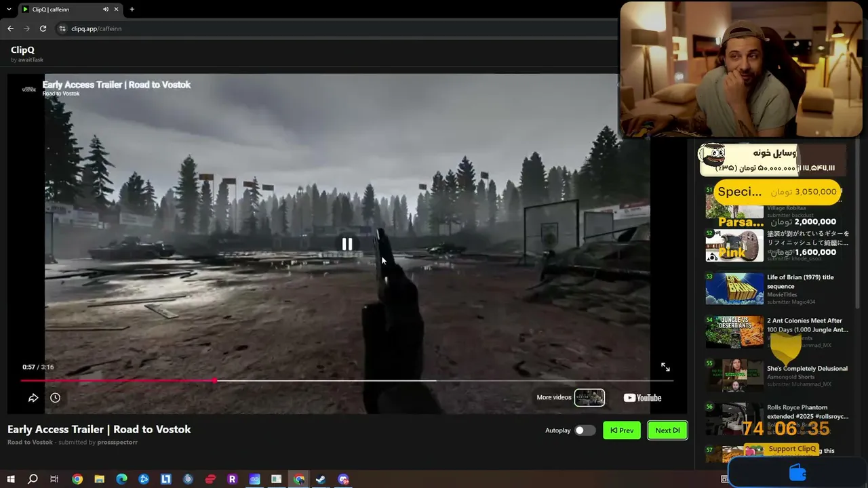Skip to next clip with Next button
Viewport: 868px width, 488px height.
(x=667, y=430)
